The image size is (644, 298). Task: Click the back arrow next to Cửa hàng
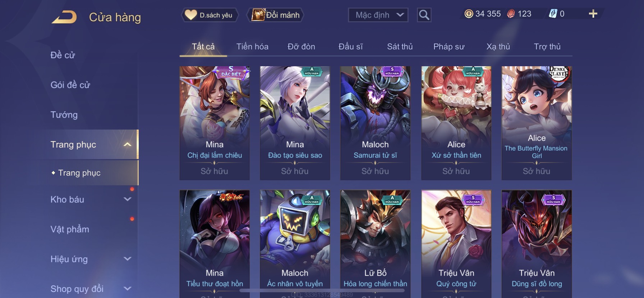64,17
